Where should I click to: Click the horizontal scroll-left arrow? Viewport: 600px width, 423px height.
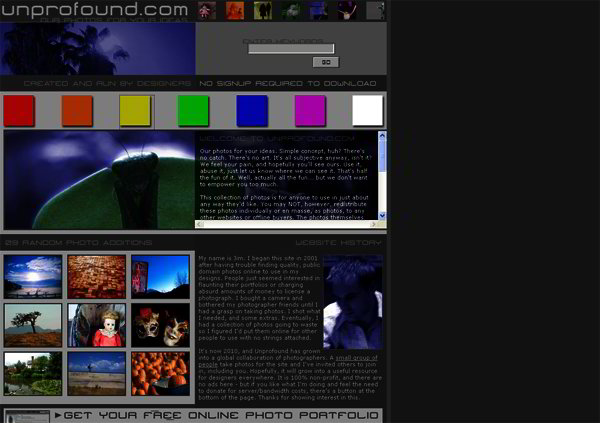click(199, 224)
